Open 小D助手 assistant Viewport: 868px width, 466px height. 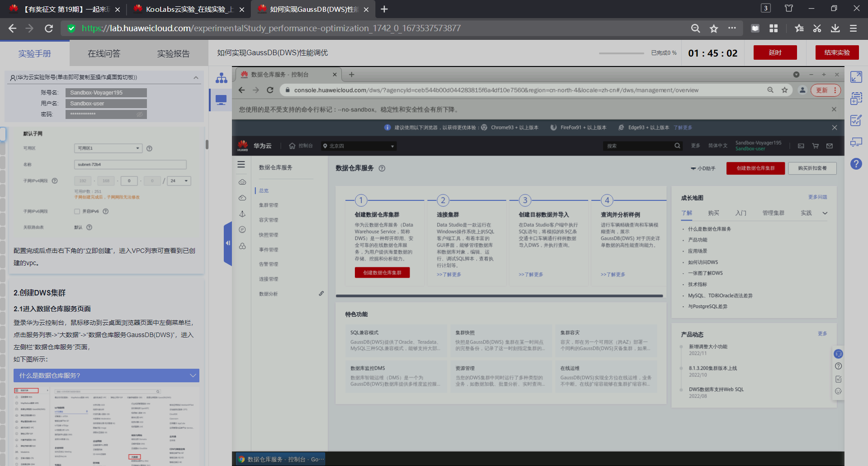pyautogui.click(x=703, y=168)
